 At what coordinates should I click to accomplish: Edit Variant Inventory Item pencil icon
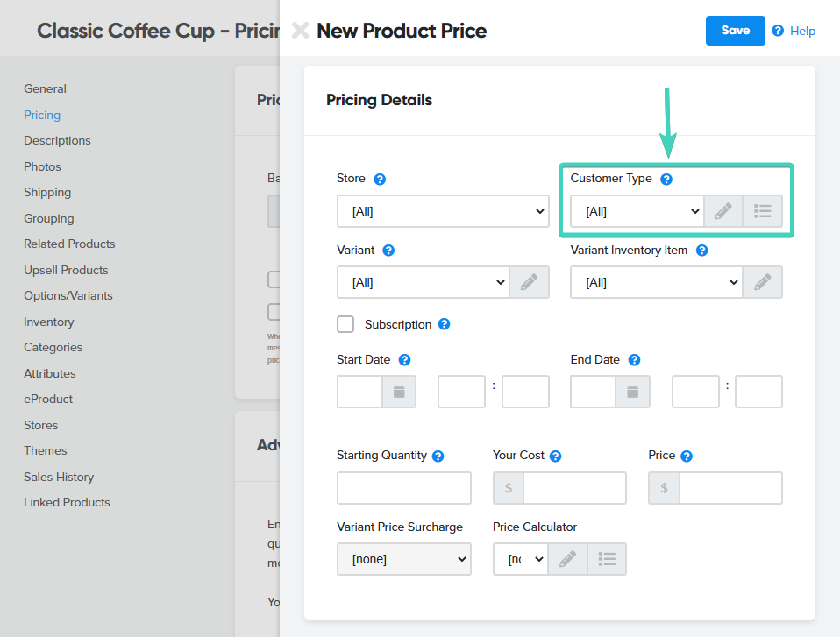762,282
